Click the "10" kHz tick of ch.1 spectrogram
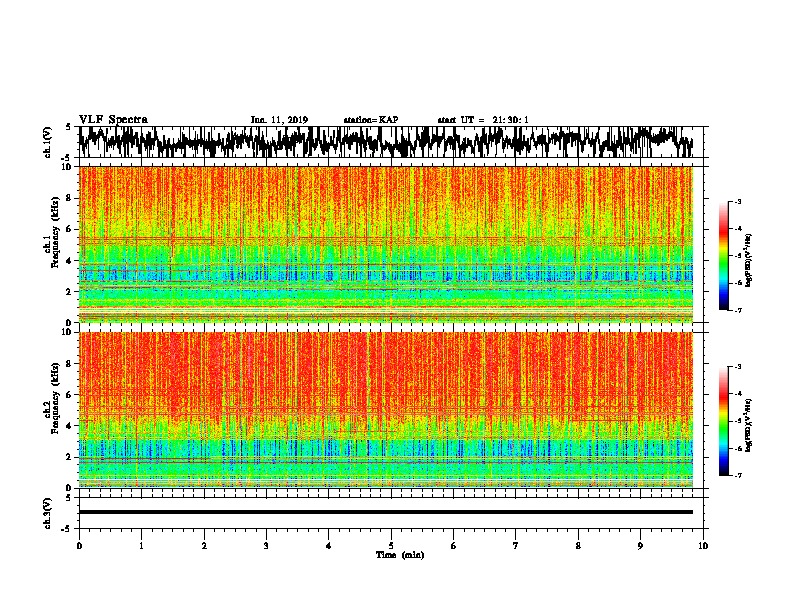The width and height of the screenshot is (792, 612). coord(68,167)
